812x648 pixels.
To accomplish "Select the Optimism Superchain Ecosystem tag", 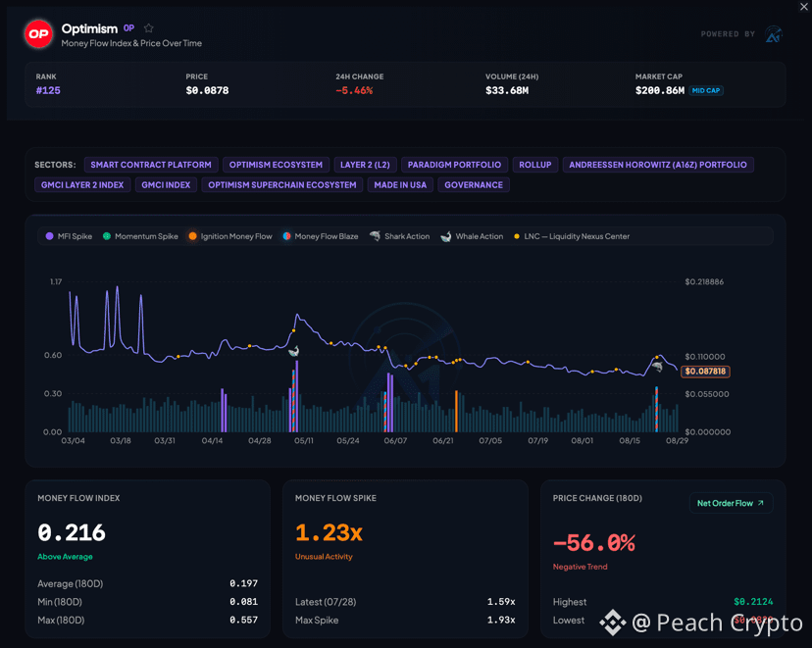I will click(282, 184).
